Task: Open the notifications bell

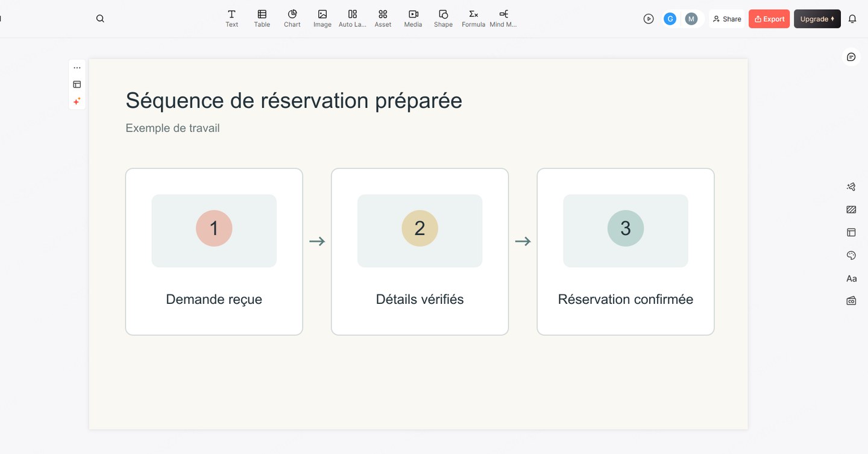Action: (x=852, y=19)
